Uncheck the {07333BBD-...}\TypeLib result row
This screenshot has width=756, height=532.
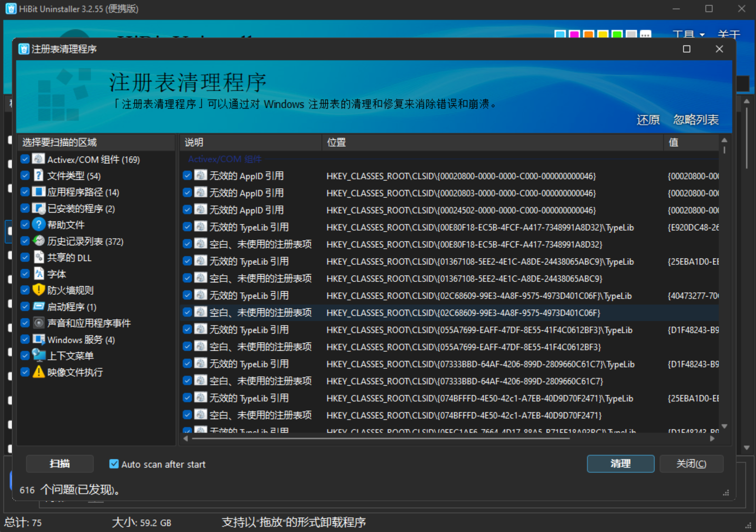click(187, 364)
